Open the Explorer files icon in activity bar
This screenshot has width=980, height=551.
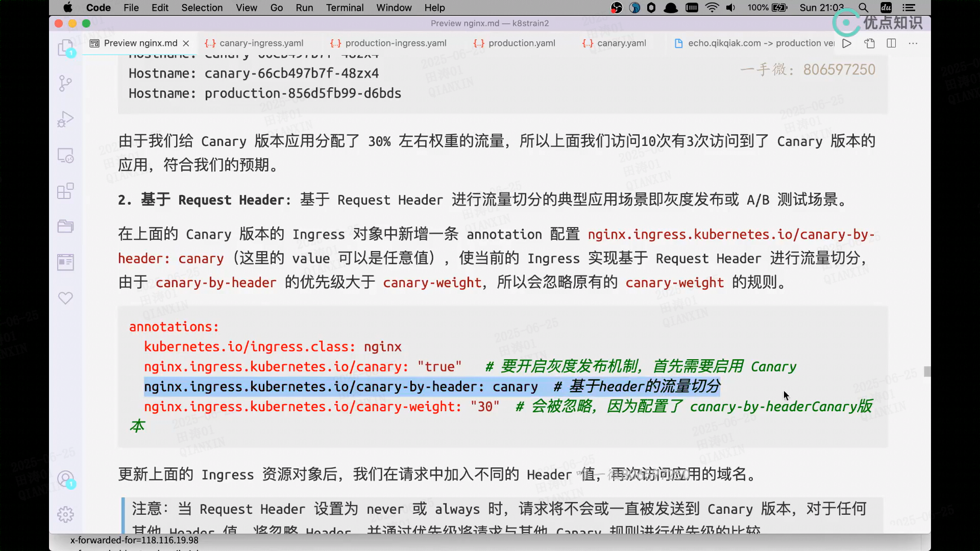[65, 48]
